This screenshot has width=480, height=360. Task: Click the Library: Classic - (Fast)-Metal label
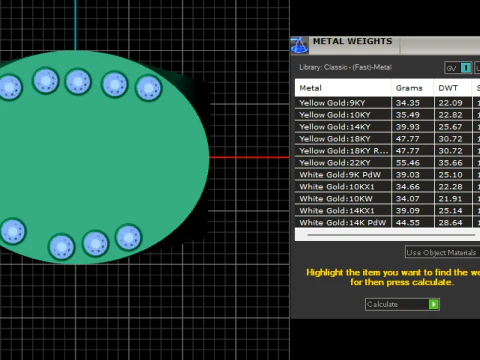coord(345,67)
